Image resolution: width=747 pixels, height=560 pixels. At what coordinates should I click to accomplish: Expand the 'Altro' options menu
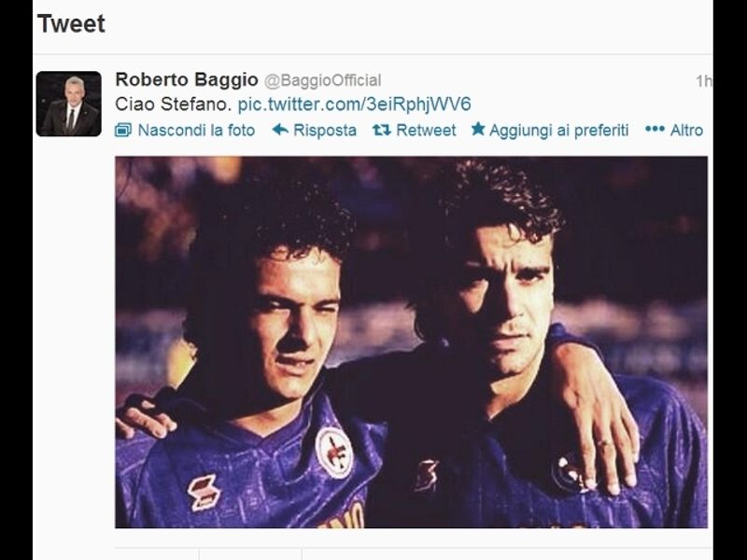(686, 130)
